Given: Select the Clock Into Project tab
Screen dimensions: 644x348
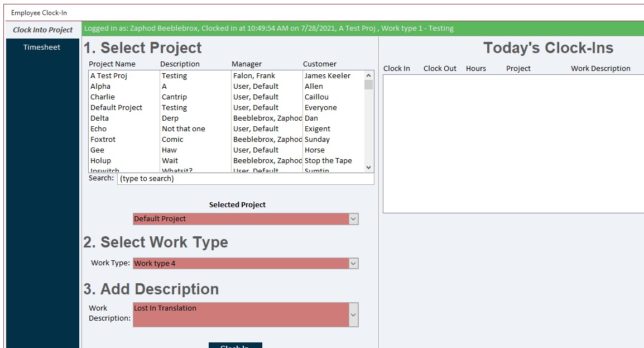Looking at the screenshot, I should tap(43, 30).
